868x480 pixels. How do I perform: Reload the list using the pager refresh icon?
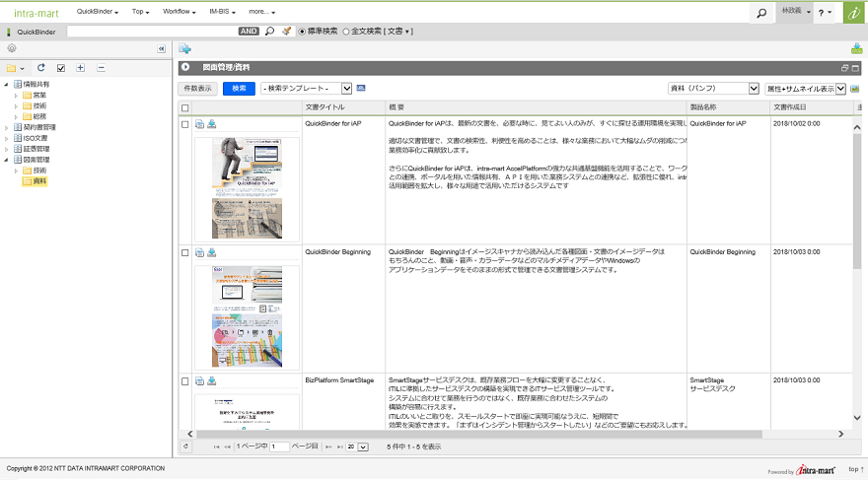point(185,446)
